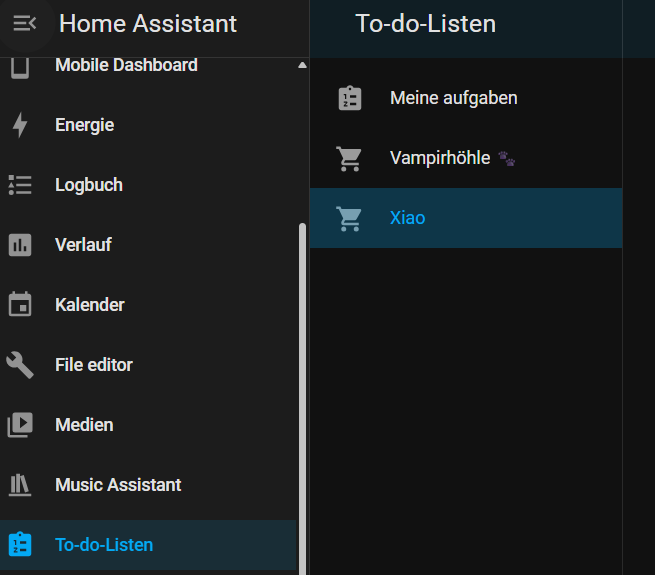Open the Energie panel

click(148, 125)
